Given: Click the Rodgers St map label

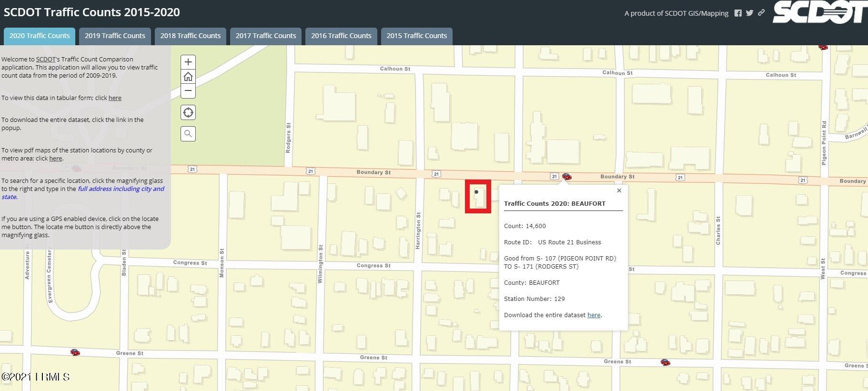Looking at the screenshot, I should 288,138.
